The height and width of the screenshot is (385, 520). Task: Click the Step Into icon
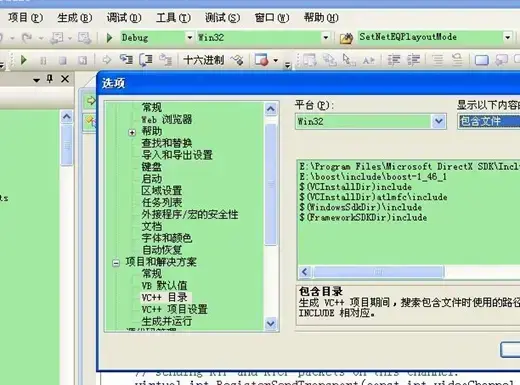pyautogui.click(x=126, y=60)
